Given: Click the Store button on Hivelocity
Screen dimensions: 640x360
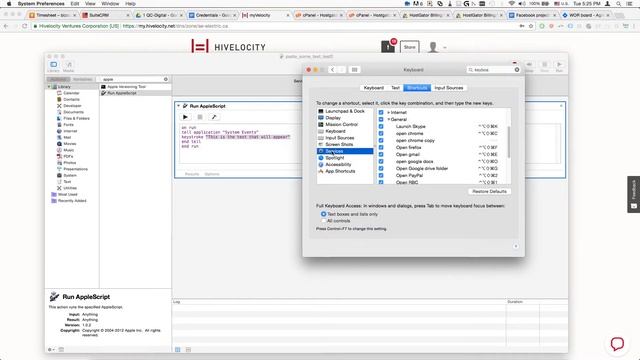Looking at the screenshot, I should (409, 47).
